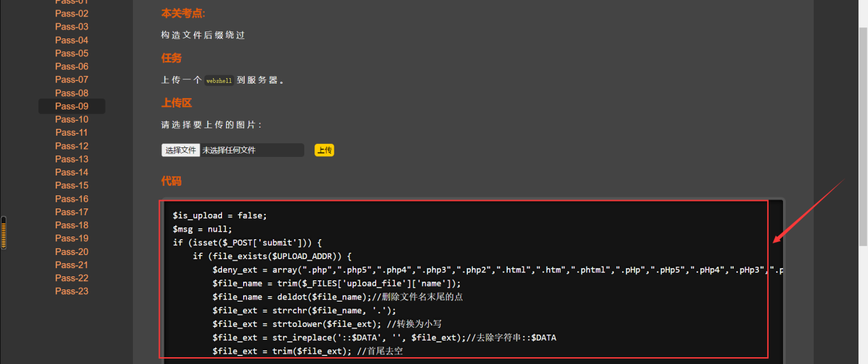Click the 任务 heading
Screen dimensions: 868x364
pos(171,58)
